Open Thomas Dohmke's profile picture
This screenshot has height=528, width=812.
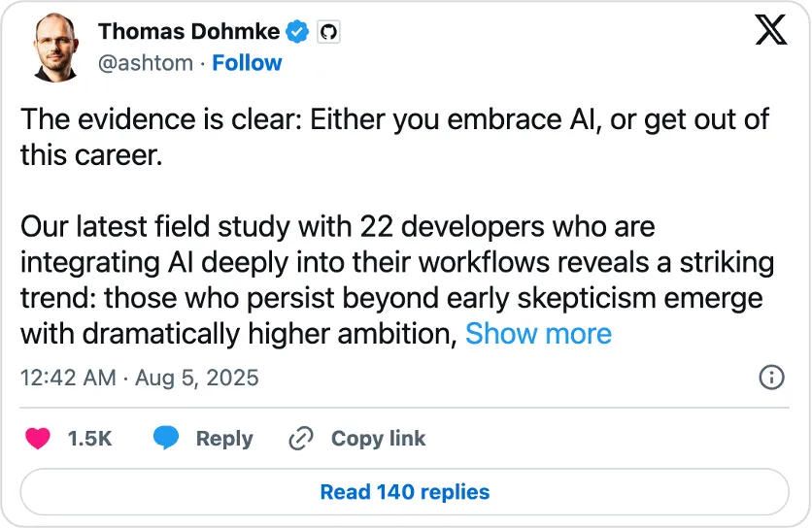pyautogui.click(x=56, y=48)
